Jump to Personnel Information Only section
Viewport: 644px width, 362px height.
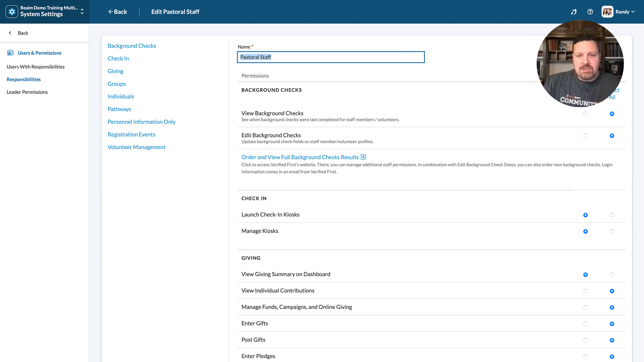click(x=141, y=122)
